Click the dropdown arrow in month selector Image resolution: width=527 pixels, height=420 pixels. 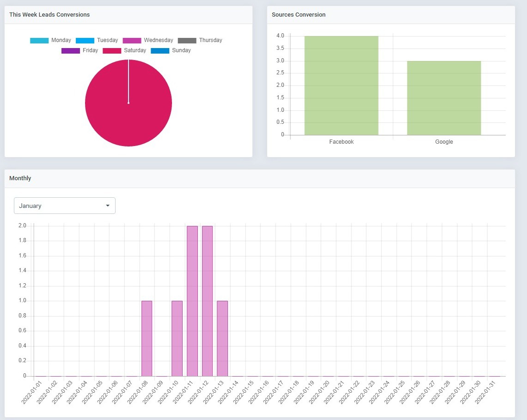pos(108,206)
